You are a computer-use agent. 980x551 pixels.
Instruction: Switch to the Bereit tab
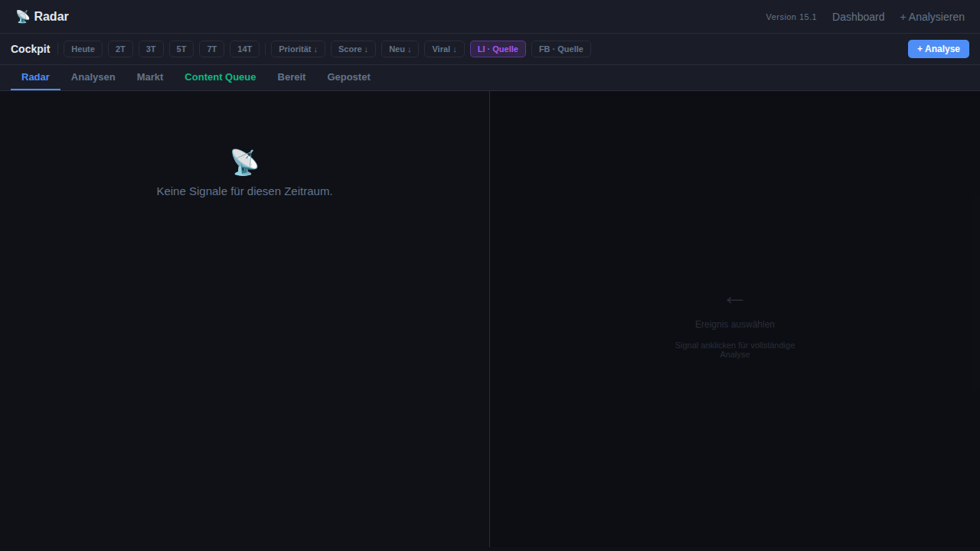[292, 77]
